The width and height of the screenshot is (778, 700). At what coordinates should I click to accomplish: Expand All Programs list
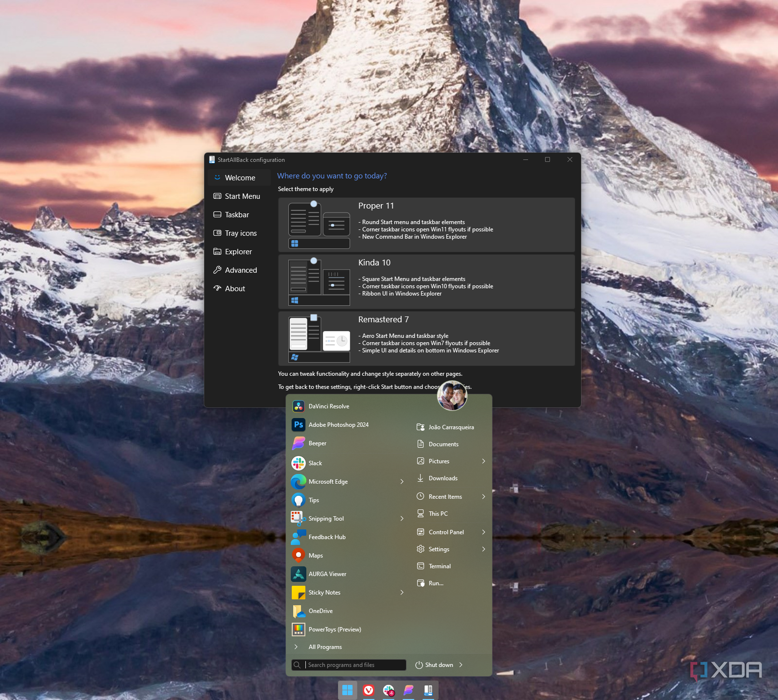click(x=325, y=647)
